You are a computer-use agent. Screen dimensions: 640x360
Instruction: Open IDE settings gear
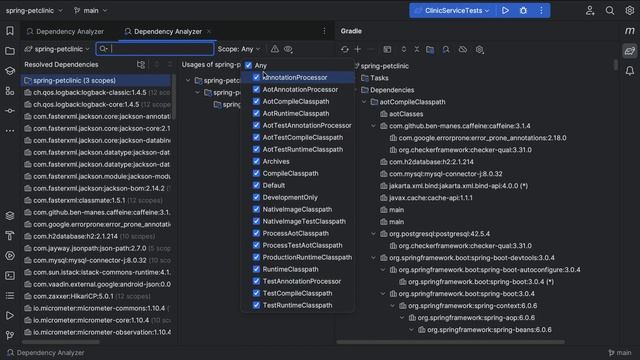[629, 11]
